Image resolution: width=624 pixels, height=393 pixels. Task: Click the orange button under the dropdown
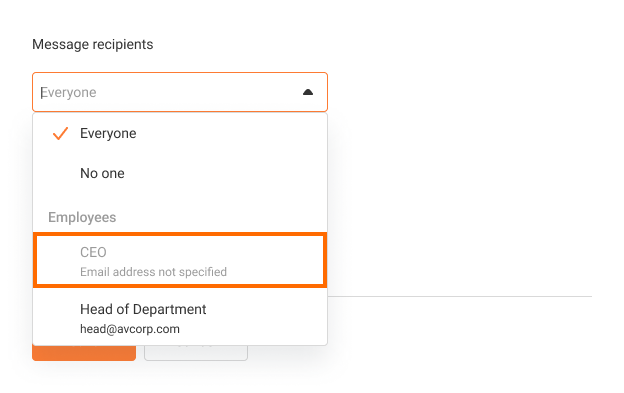[x=84, y=353]
